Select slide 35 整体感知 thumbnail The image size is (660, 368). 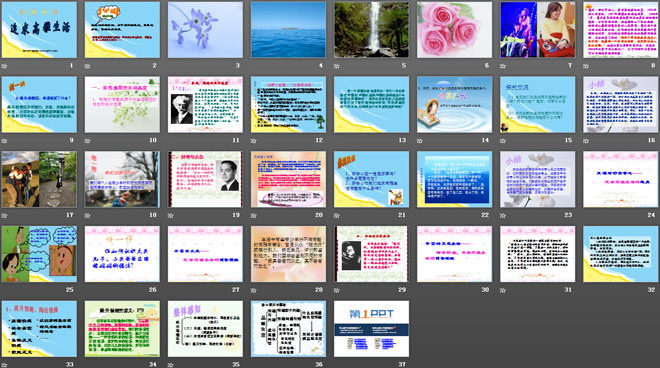click(205, 329)
